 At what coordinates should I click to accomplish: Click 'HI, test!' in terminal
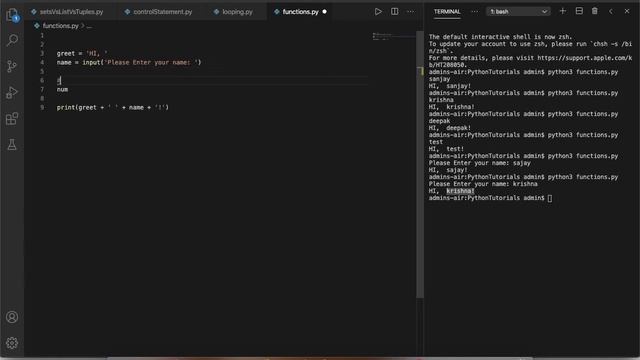tap(446, 149)
